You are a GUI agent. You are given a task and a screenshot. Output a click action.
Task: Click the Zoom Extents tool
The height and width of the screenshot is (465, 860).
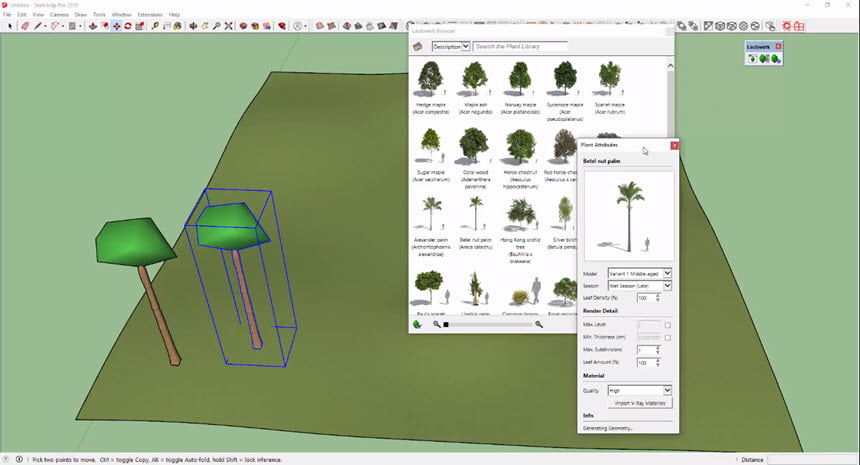(229, 26)
